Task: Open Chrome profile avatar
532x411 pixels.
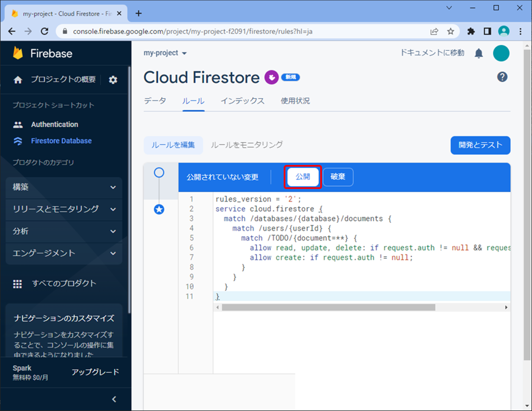Action: [x=504, y=31]
